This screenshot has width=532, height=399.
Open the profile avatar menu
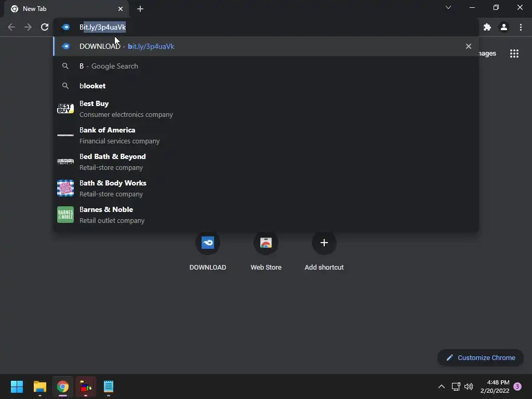[504, 27]
